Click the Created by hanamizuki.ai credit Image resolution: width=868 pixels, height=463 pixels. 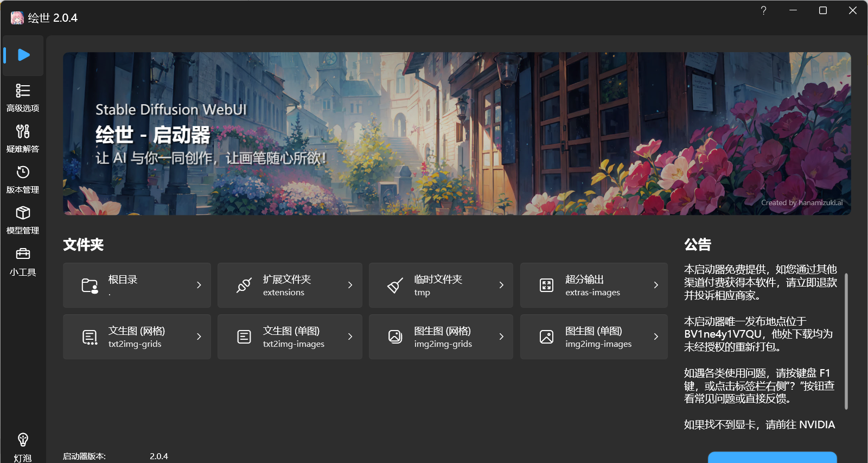(802, 202)
